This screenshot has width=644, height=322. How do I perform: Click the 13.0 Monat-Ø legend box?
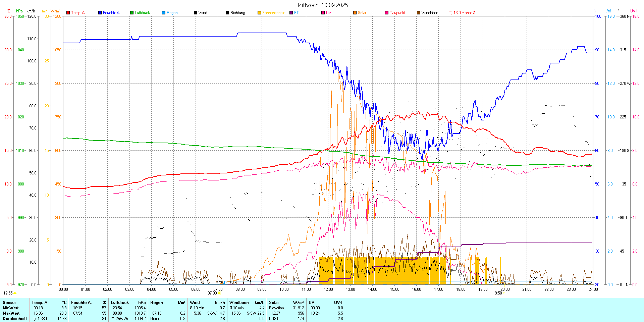pos(450,13)
